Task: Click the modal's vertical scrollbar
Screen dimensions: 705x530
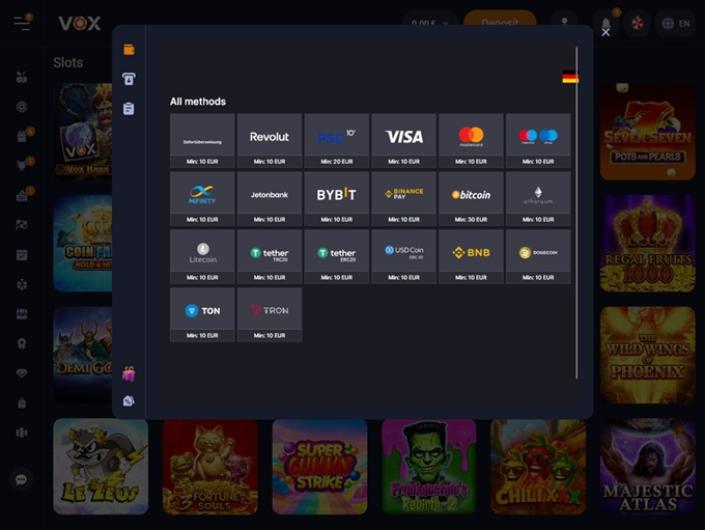Action: coord(576,210)
